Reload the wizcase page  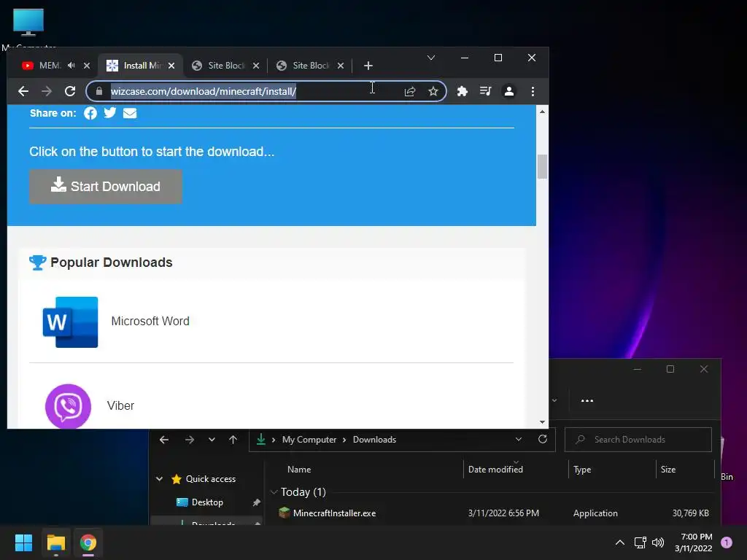click(x=70, y=91)
